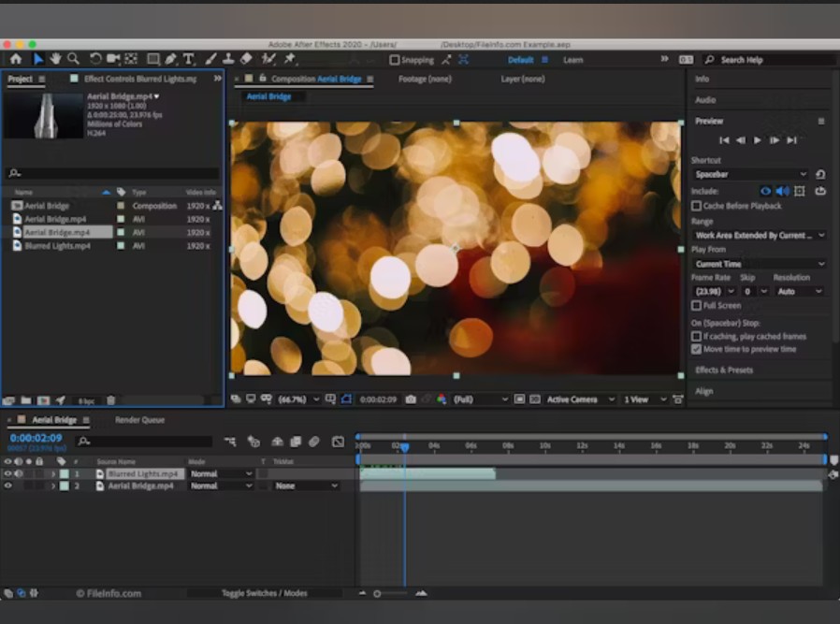Open the viewer magnification 66.7% dropdown
This screenshot has width=840, height=624.
point(298,399)
